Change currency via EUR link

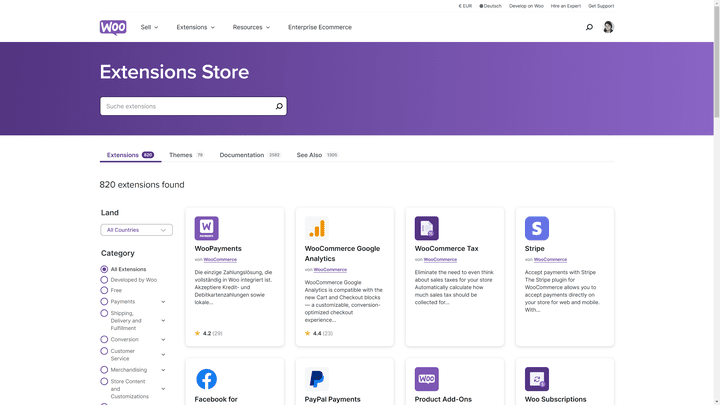pos(465,6)
